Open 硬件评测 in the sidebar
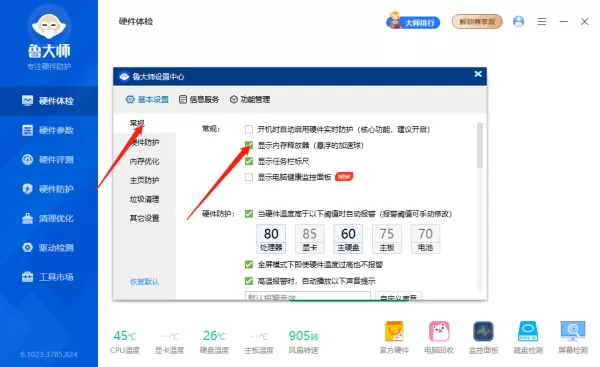This screenshot has width=600, height=367. tap(49, 160)
